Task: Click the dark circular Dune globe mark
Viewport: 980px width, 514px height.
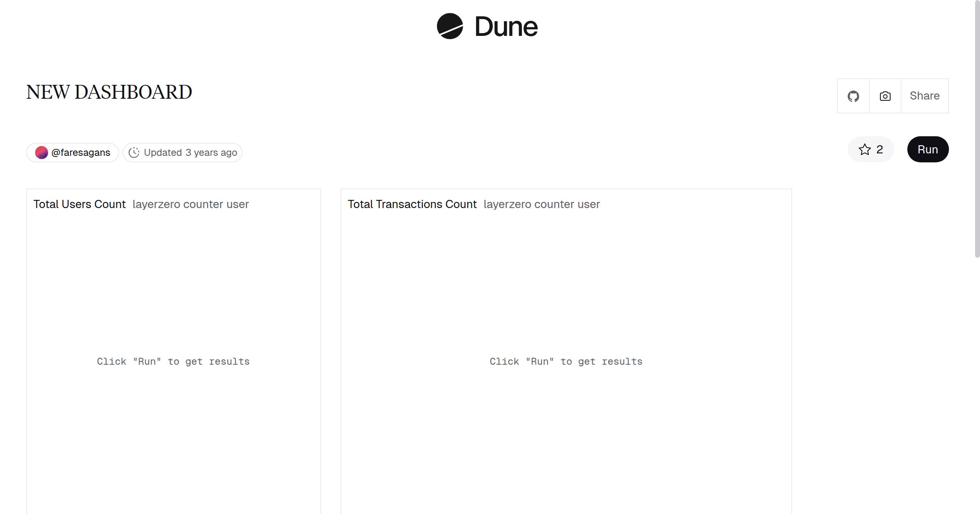Action: coord(449,27)
